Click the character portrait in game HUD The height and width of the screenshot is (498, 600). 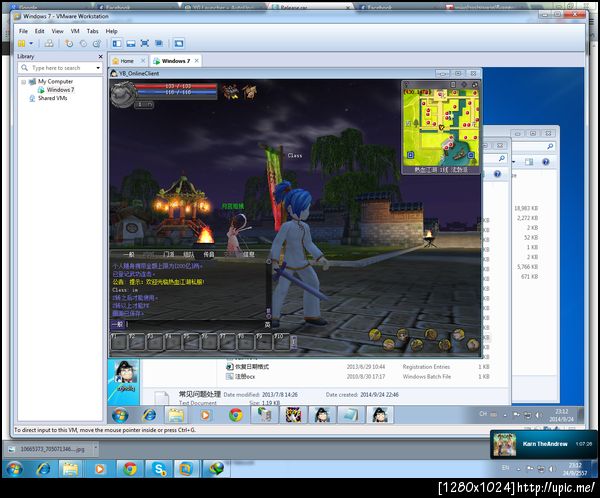123,93
